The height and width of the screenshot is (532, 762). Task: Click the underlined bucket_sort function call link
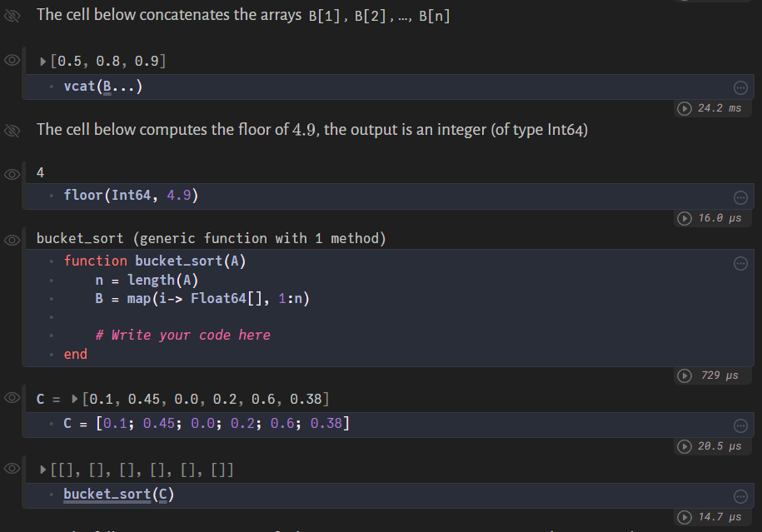[107, 494]
